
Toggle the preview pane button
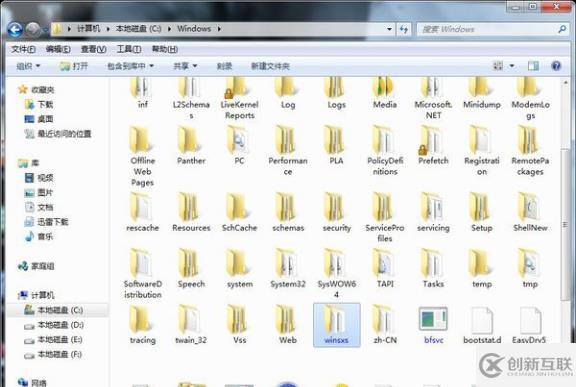[533, 66]
